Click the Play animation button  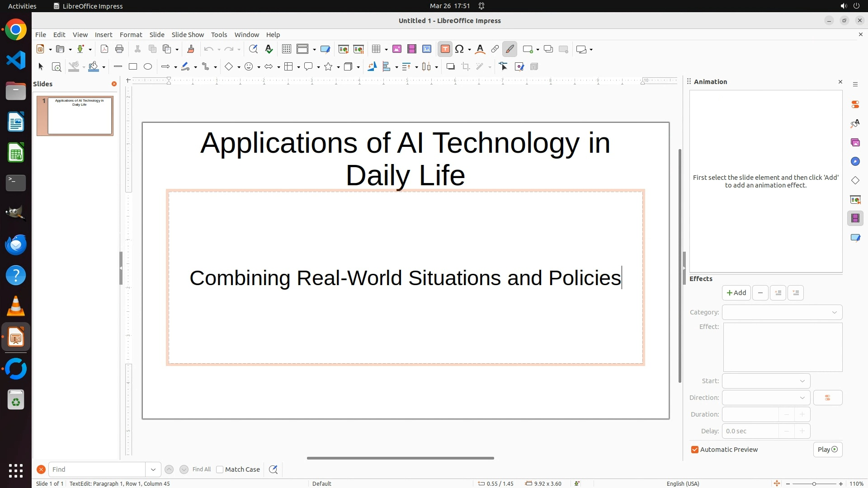tap(827, 450)
